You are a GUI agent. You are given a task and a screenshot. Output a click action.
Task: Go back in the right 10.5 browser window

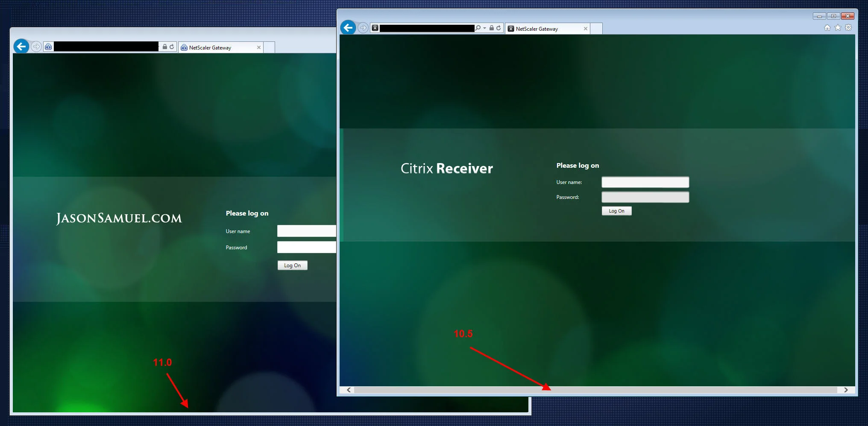point(348,28)
